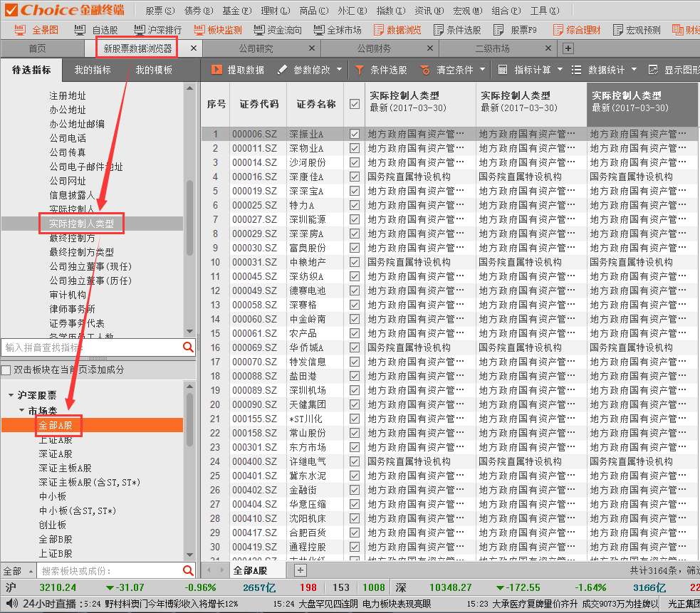Viewport: 700px width, 613px height.
Task: Open a new tab with the plus icon after 二级市场
Action: 568,48
